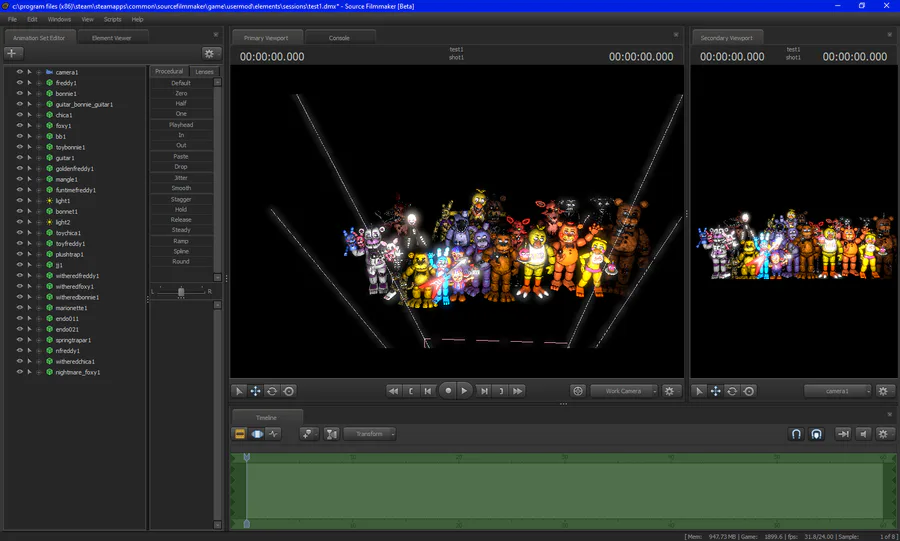This screenshot has width=900, height=541.
Task: Switch to Clip Editor timeline mode
Action: 240,434
